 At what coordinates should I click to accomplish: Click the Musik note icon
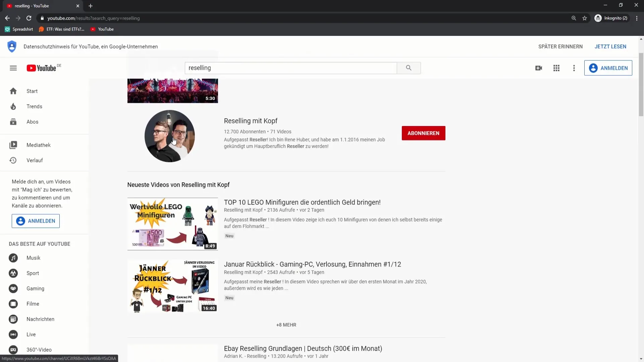tap(13, 258)
